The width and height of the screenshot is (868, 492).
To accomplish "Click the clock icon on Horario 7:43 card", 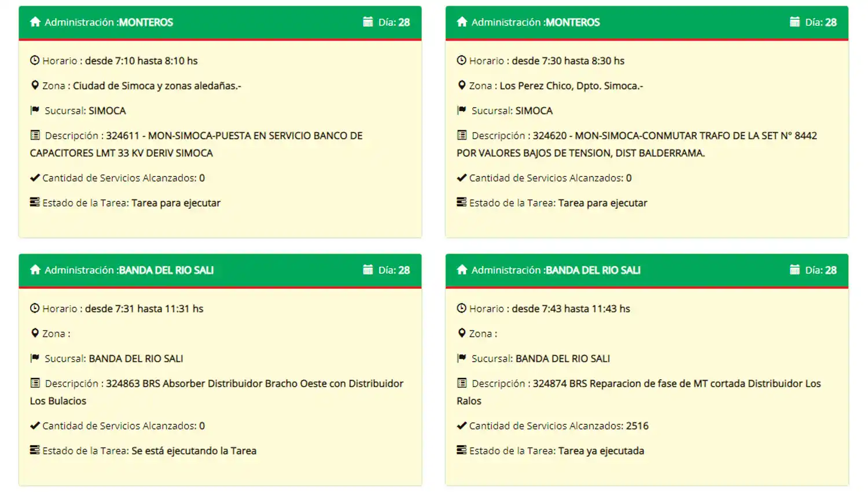I will pyautogui.click(x=461, y=308).
